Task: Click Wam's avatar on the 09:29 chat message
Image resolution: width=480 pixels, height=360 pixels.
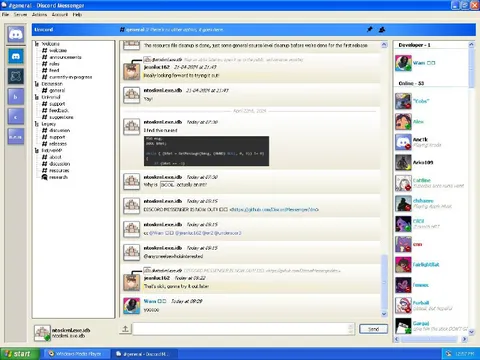Action: [132, 306]
